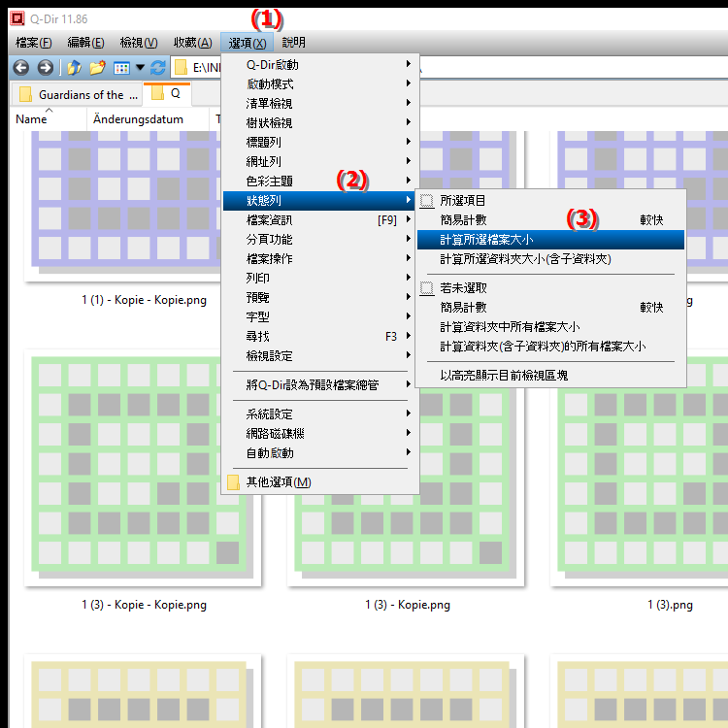Click the new folder icon with star

[97, 68]
